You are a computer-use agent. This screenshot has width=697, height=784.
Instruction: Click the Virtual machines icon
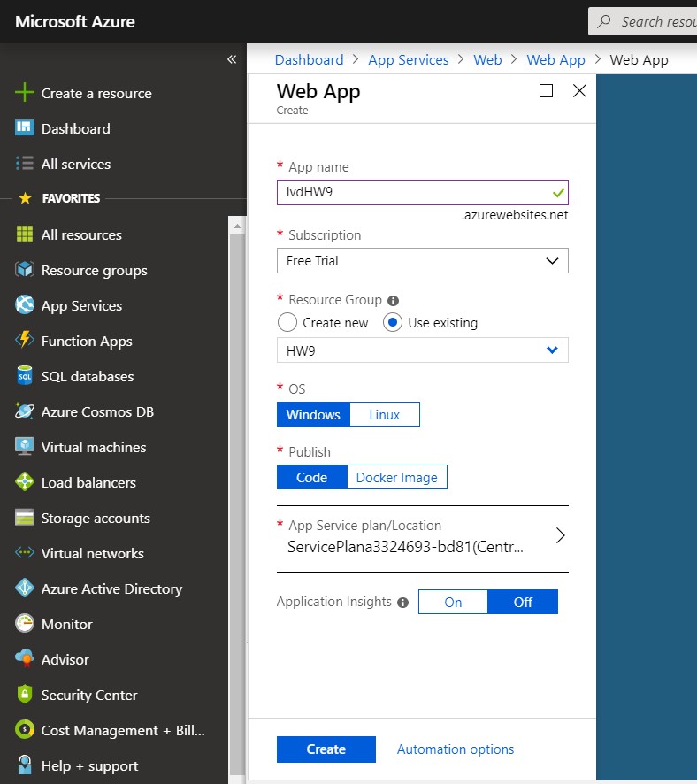click(25, 447)
